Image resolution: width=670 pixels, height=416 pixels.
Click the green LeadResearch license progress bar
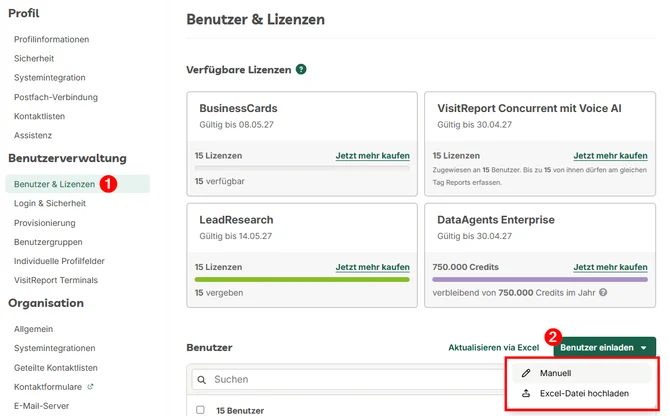(x=302, y=279)
